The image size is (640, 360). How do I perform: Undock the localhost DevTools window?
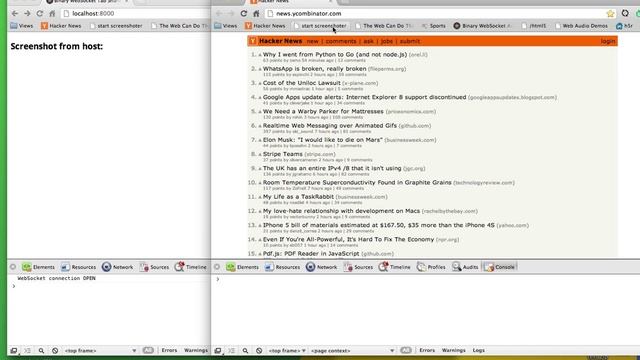[14, 351]
